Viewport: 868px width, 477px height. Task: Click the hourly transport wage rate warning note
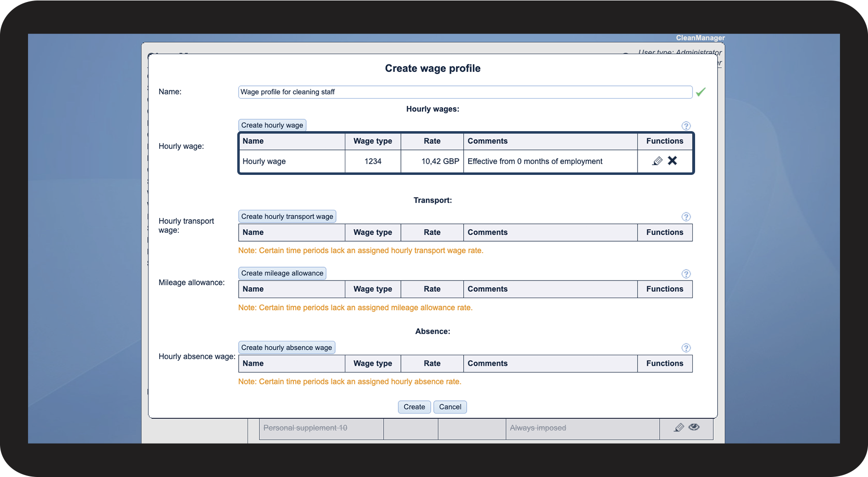(361, 251)
